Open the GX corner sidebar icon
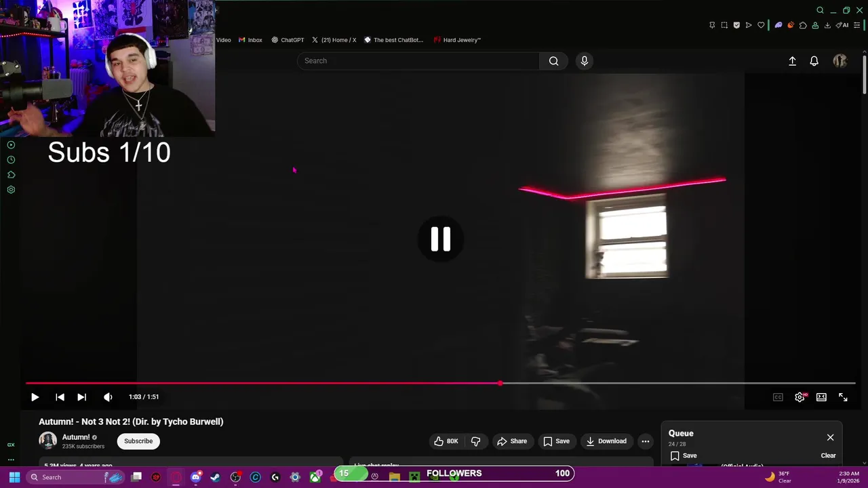868x488 pixels. pos(11,445)
